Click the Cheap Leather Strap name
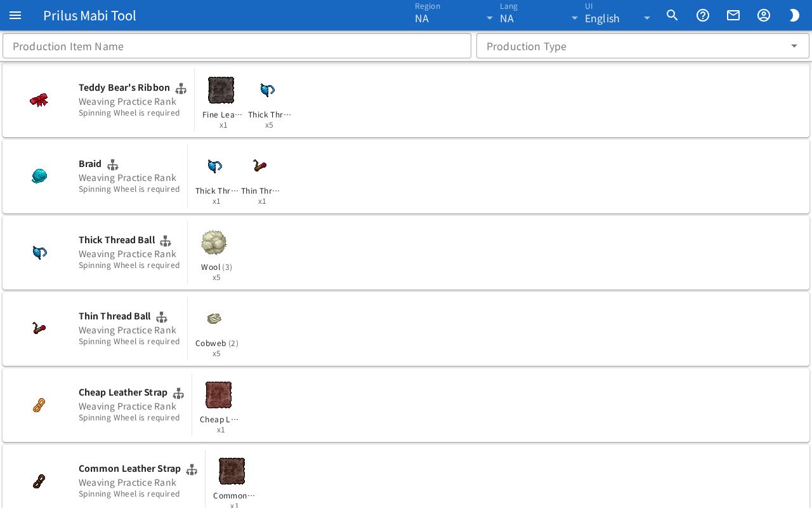 click(x=123, y=392)
